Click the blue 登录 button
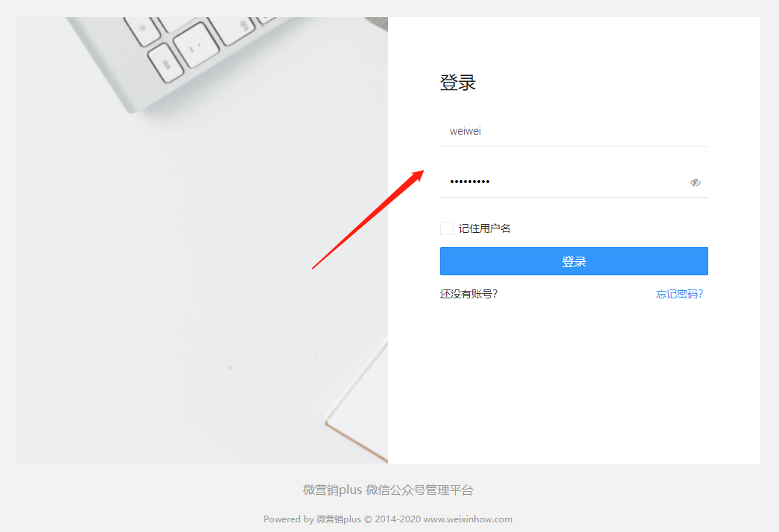Image resolution: width=779 pixels, height=532 pixels. [x=573, y=261]
